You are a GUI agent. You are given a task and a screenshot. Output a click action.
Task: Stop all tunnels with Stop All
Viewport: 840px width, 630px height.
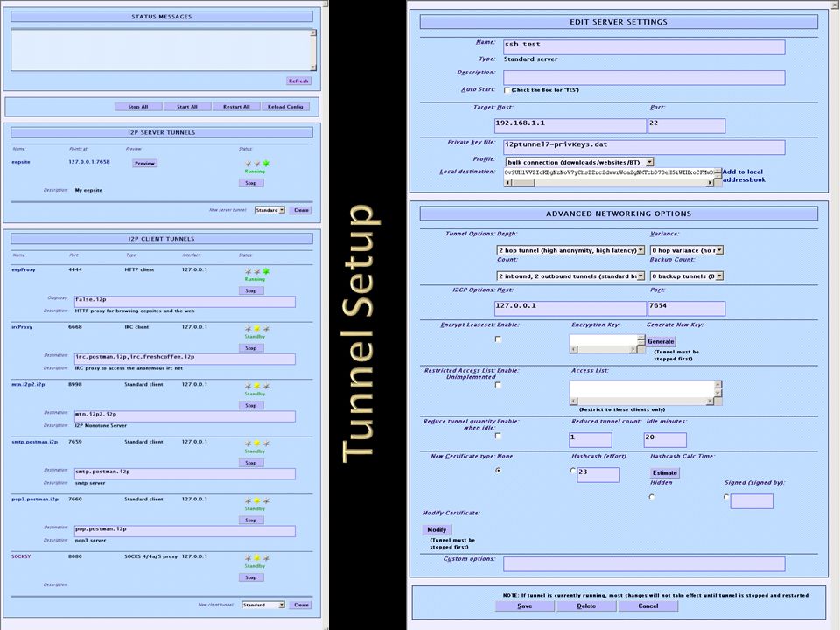click(x=138, y=107)
